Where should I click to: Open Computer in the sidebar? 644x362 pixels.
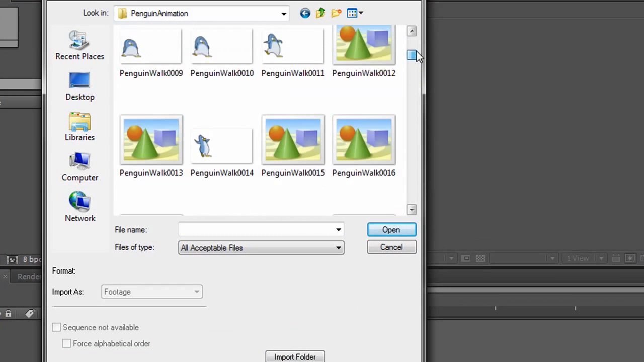[79, 167]
